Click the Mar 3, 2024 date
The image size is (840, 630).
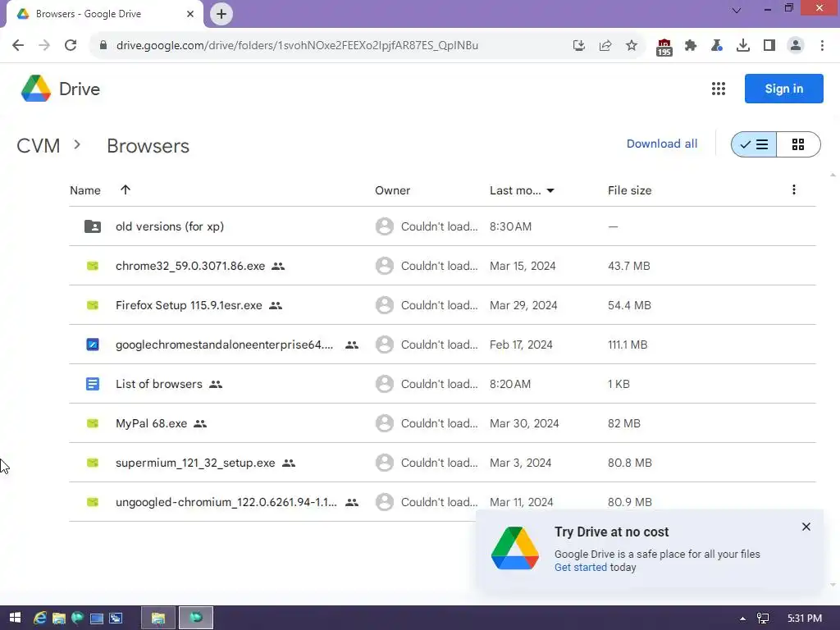coord(520,463)
